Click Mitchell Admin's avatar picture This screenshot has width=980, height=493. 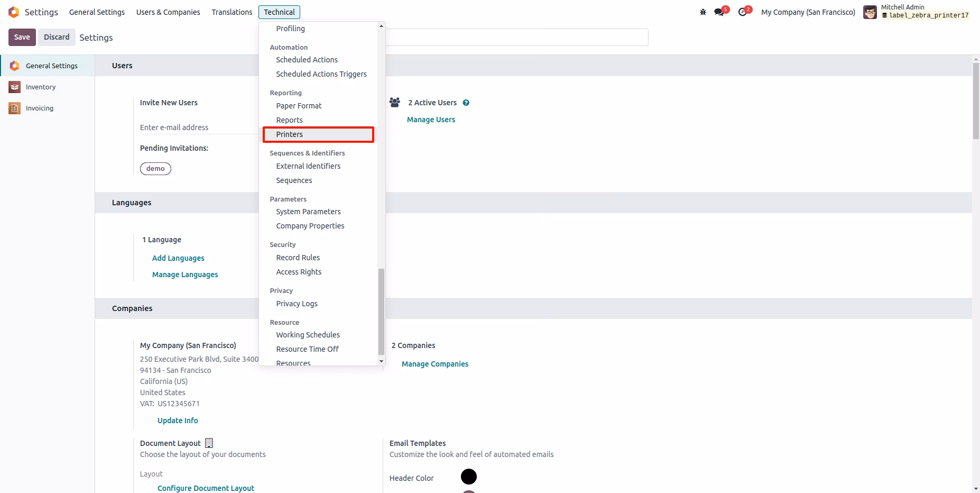click(870, 12)
